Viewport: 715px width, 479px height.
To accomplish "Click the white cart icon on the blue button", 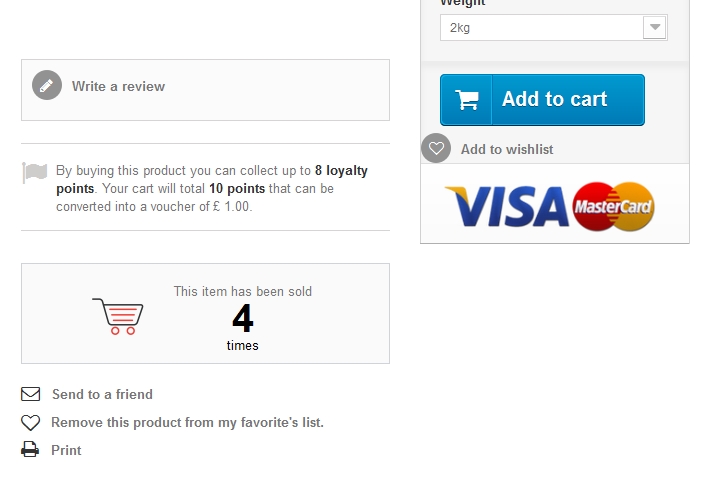I will (467, 99).
